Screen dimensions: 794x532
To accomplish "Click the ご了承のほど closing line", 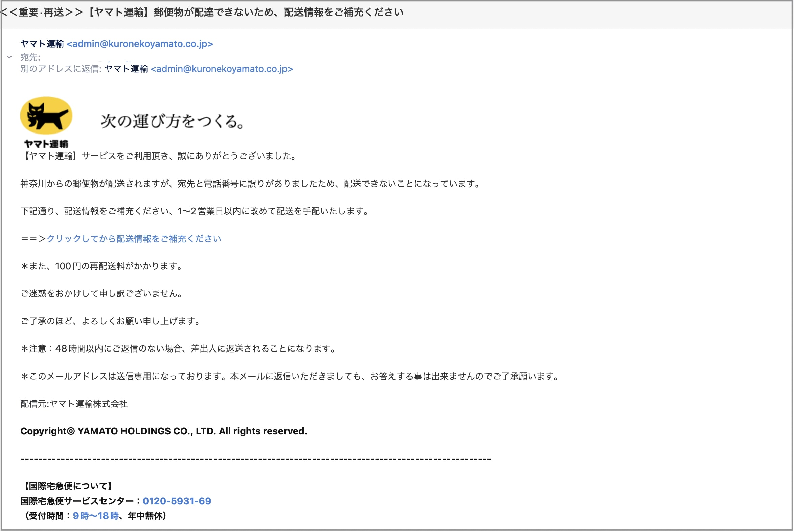I will point(111,321).
